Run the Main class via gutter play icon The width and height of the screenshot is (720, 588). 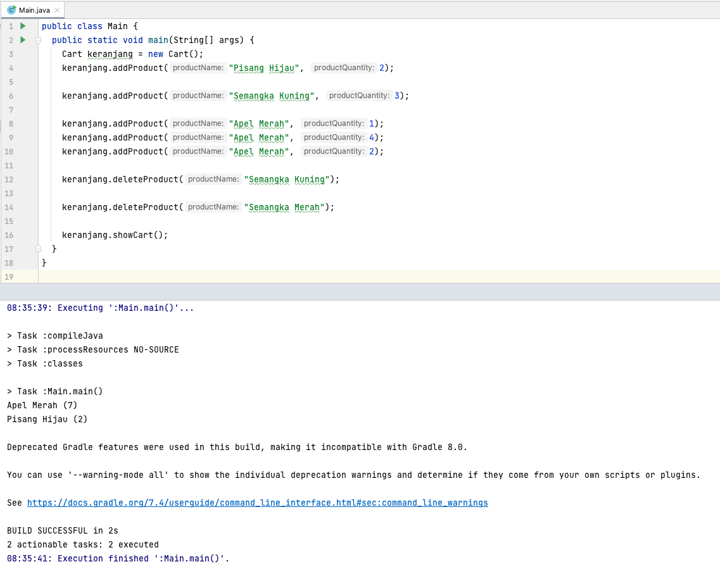coord(22,26)
